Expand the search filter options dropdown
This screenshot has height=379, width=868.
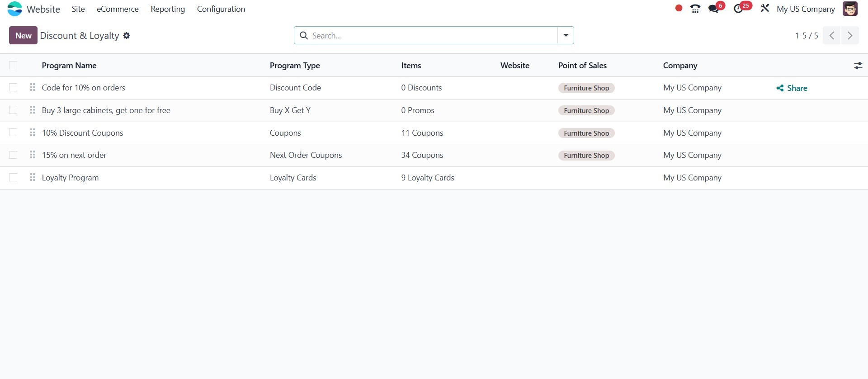566,35
